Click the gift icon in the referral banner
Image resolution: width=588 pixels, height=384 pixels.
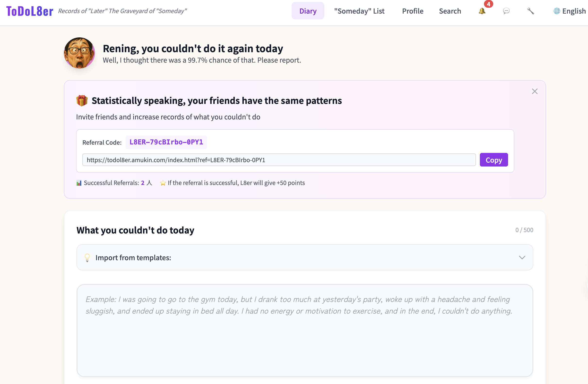[x=82, y=100]
